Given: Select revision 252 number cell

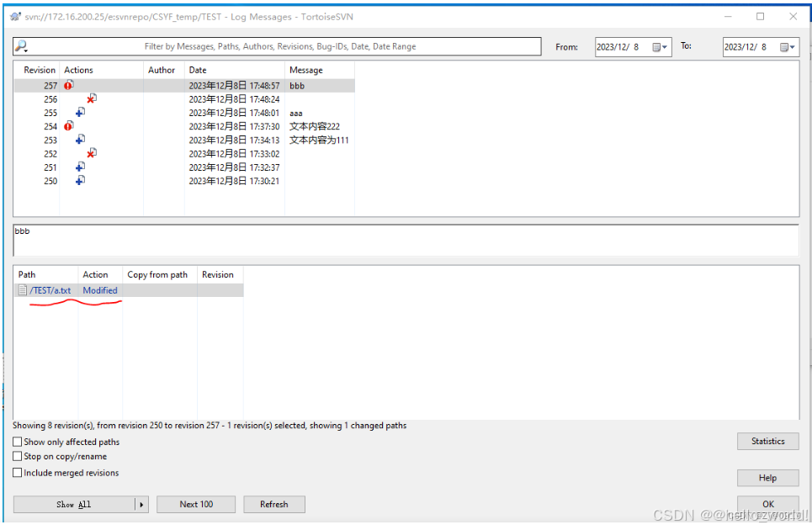Looking at the screenshot, I should pyautogui.click(x=50, y=154).
